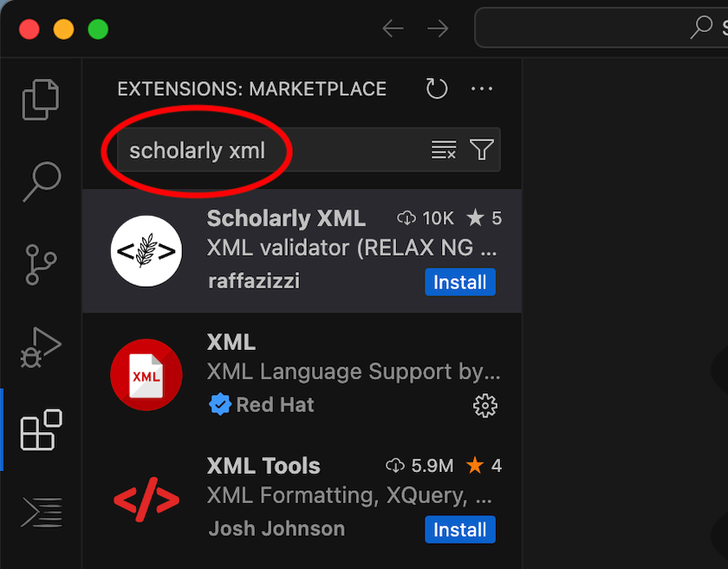This screenshot has width=728, height=569.
Task: Clear the extension search query
Action: tap(444, 149)
